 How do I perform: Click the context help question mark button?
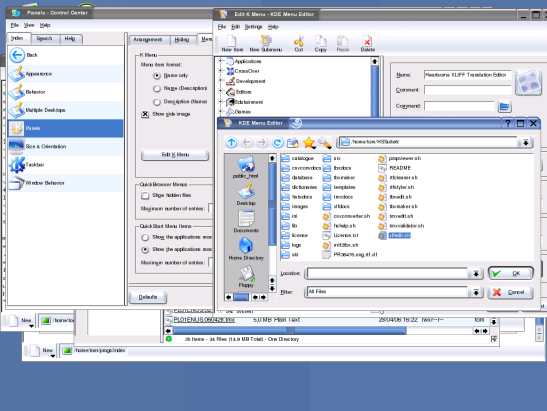coord(508,123)
